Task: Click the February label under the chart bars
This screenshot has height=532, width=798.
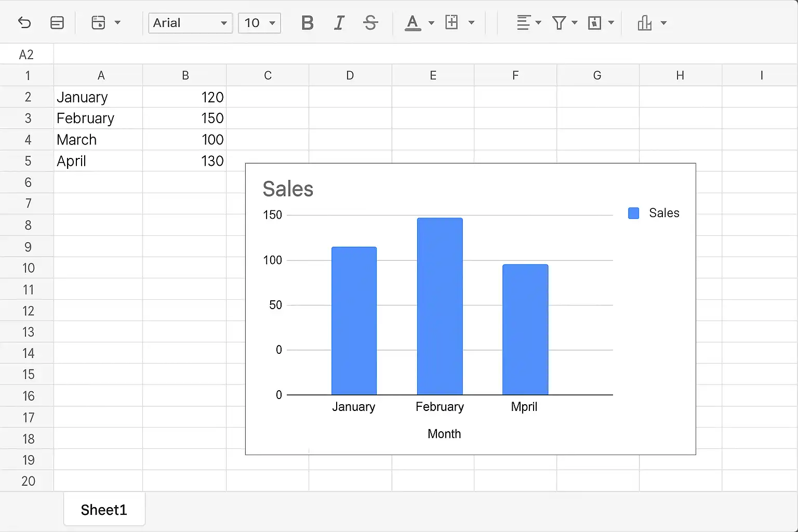Action: [x=440, y=407]
